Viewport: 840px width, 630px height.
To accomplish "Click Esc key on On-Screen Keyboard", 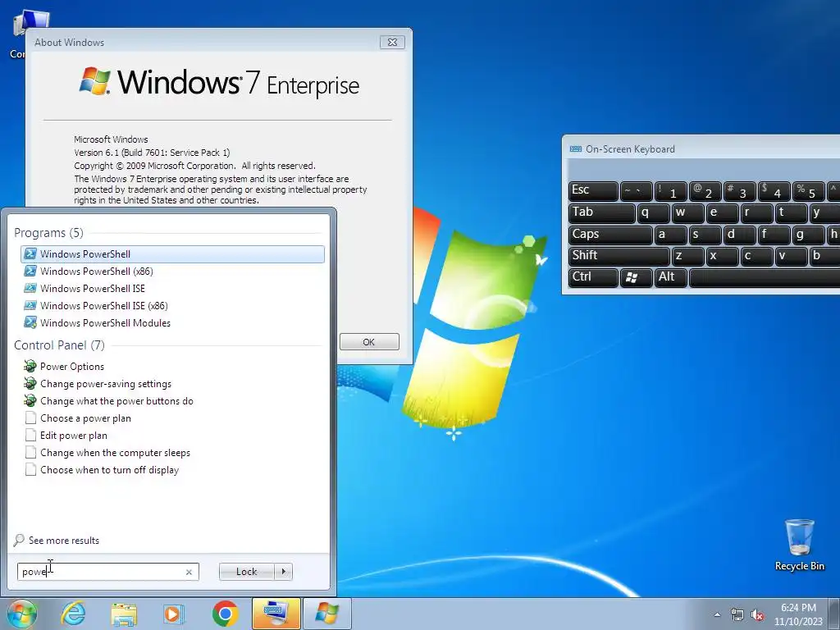I will click(x=593, y=190).
